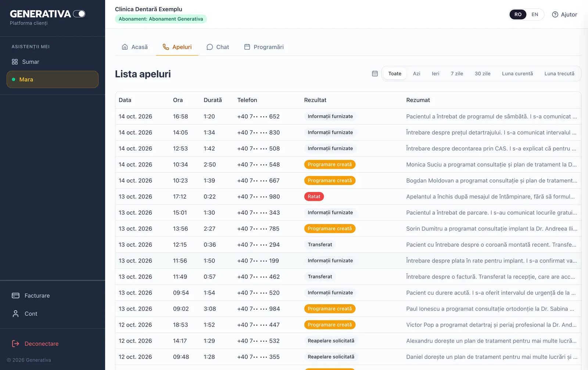Image resolution: width=588 pixels, height=370 pixels.
Task: Click the Ratat result badge
Action: pos(314,197)
